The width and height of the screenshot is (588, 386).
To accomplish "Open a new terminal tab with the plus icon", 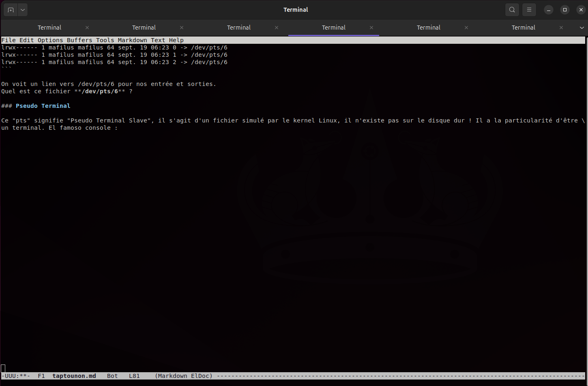I will coord(11,10).
